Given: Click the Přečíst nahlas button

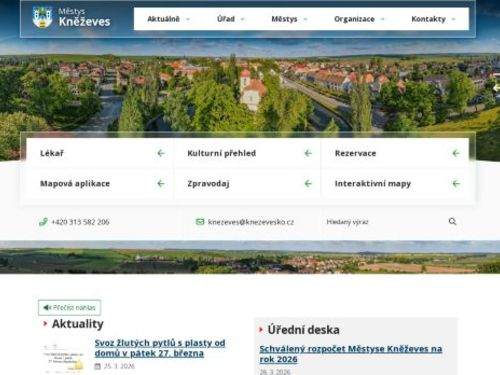Looking at the screenshot, I should point(69,307).
